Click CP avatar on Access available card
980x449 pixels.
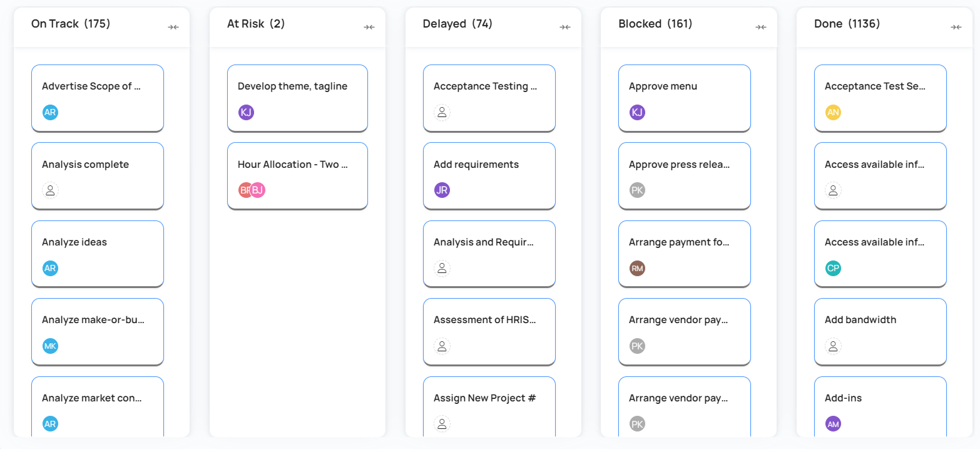(833, 269)
